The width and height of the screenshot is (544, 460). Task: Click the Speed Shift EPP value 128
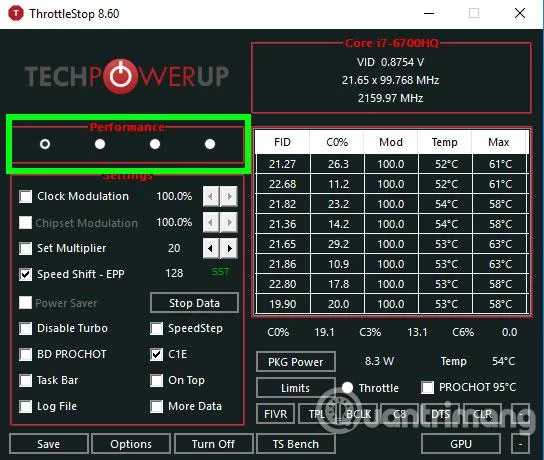(x=174, y=273)
